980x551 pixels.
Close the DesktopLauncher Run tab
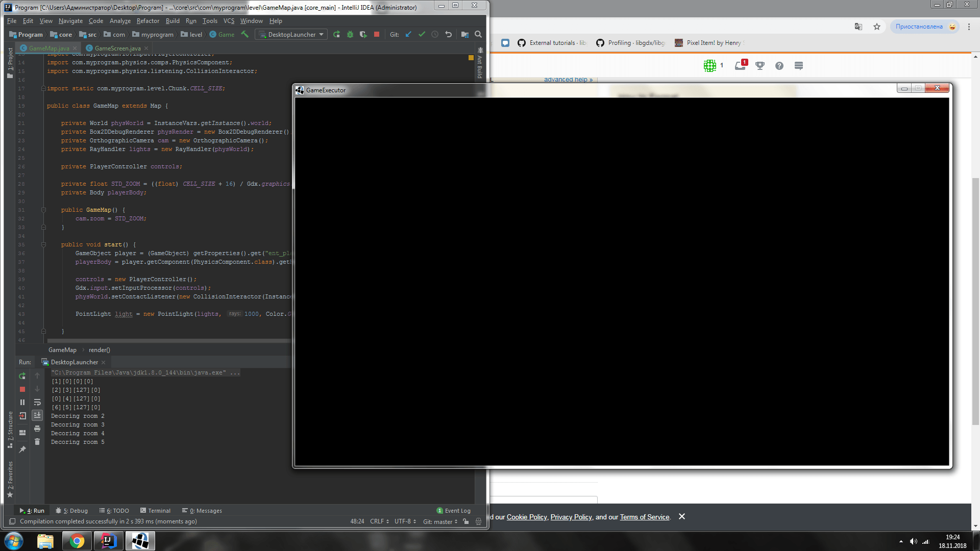point(103,363)
